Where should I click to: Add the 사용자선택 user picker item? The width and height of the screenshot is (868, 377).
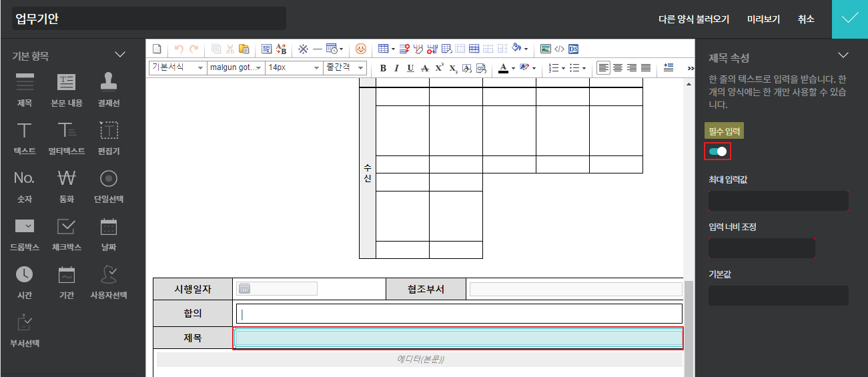[x=109, y=280]
